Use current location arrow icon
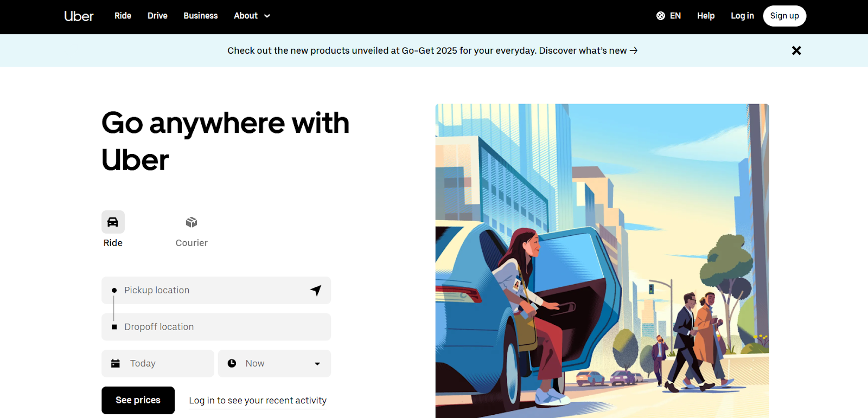 point(316,290)
